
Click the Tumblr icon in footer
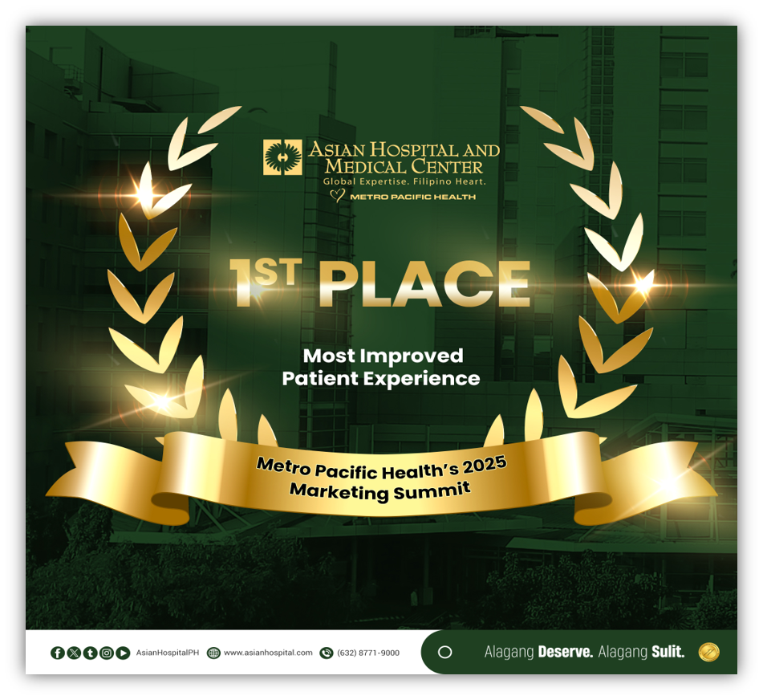point(91,653)
